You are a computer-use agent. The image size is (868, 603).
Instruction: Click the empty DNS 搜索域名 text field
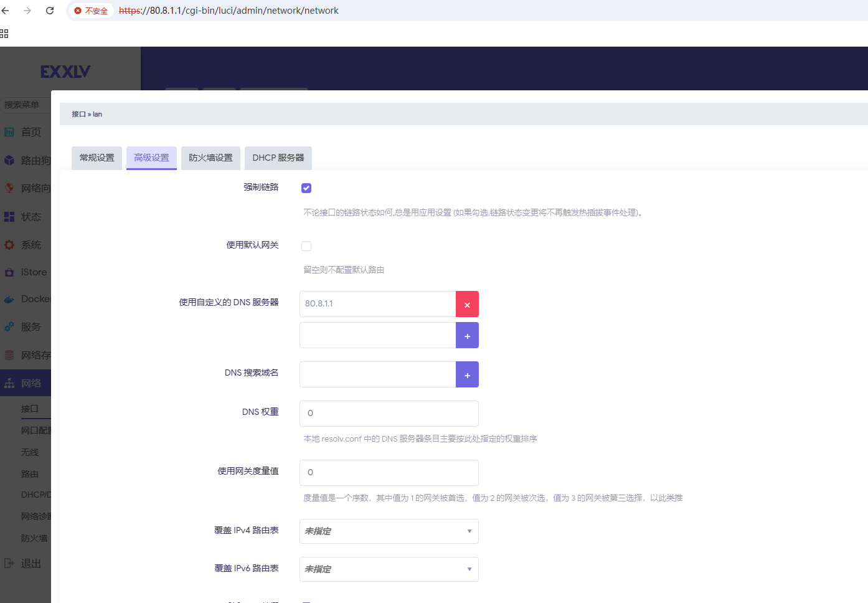(x=377, y=375)
